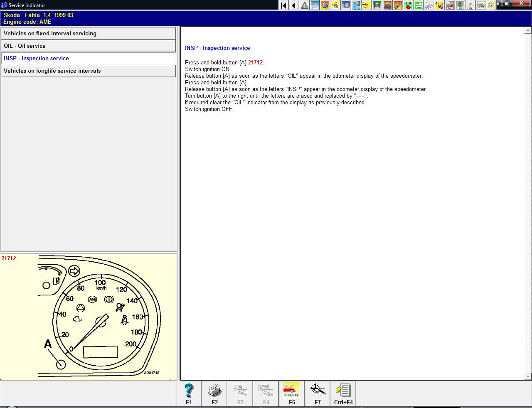Click the back arrow in top toolbar
532x408 pixels.
tap(294, 5)
